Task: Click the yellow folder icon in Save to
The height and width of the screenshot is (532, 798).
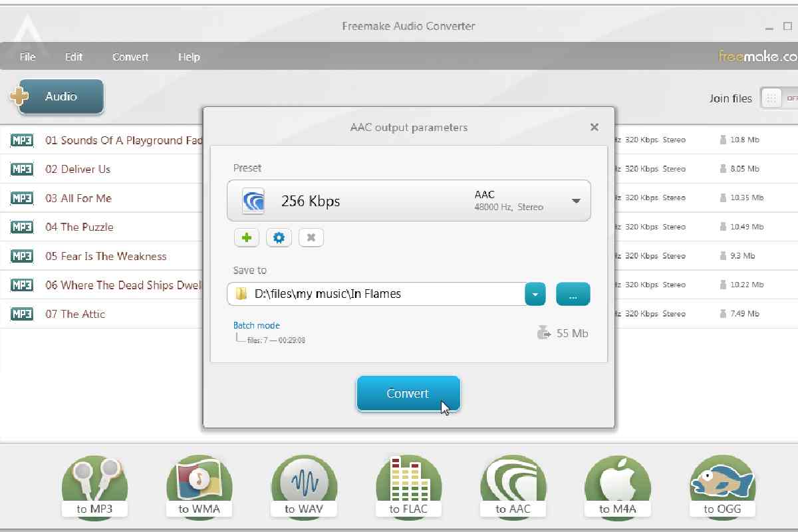Action: tap(241, 293)
